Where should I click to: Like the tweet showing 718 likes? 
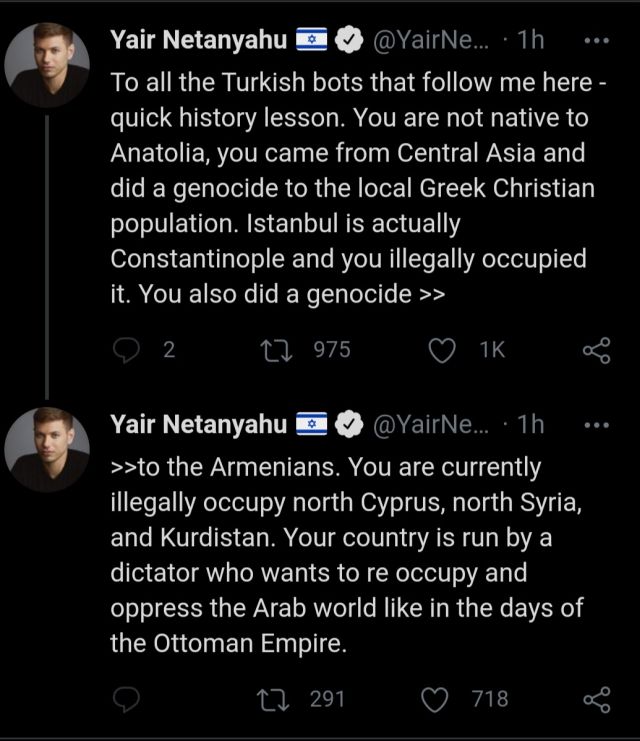click(x=435, y=698)
